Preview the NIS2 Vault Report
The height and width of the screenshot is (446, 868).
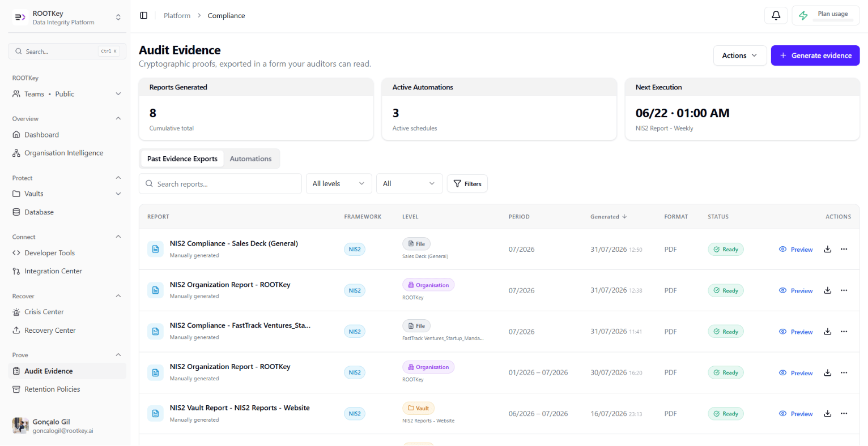(x=796, y=414)
